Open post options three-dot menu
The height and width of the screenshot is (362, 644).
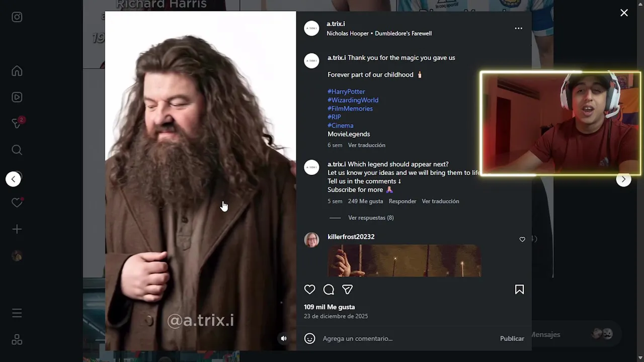(518, 28)
